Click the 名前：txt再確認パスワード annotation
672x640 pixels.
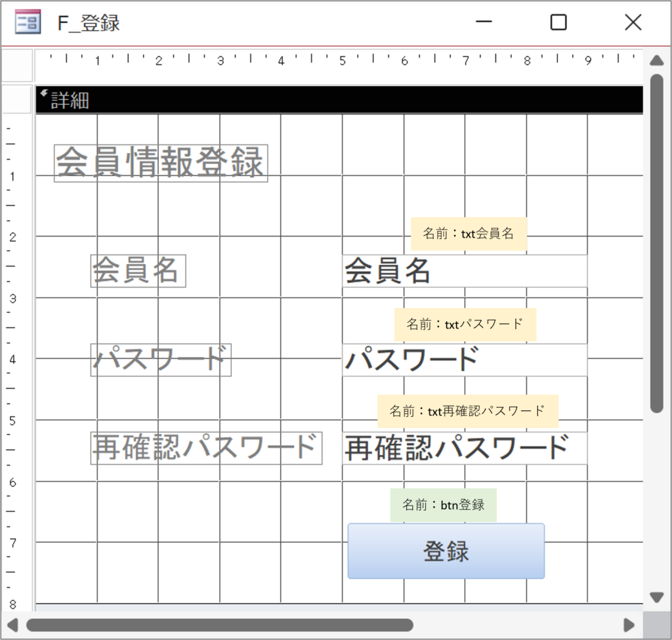pos(467,412)
